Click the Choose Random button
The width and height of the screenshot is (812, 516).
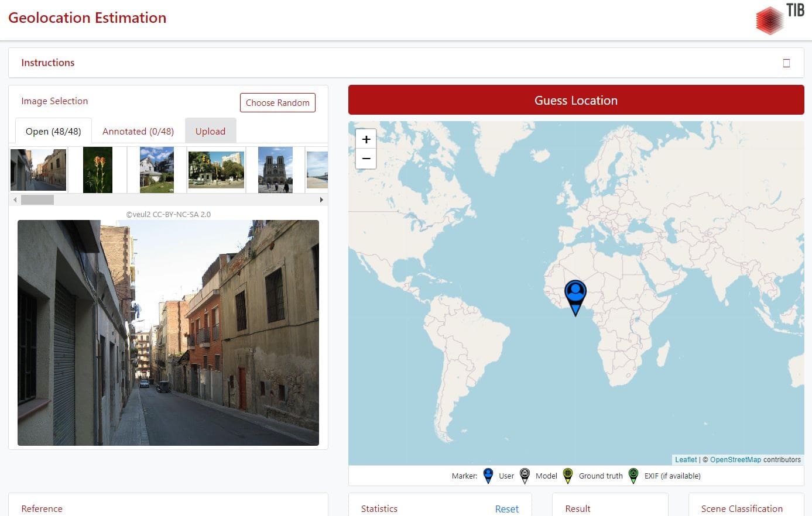click(277, 102)
